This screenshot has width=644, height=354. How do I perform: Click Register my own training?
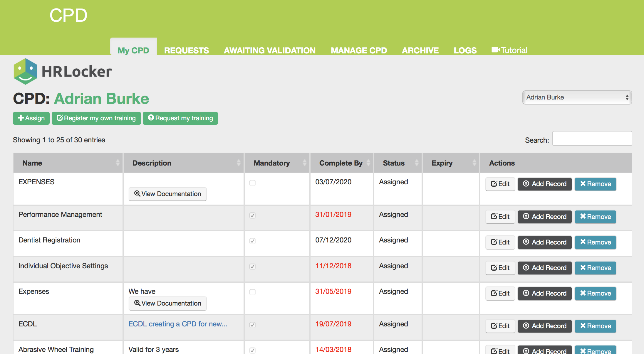[x=96, y=118]
